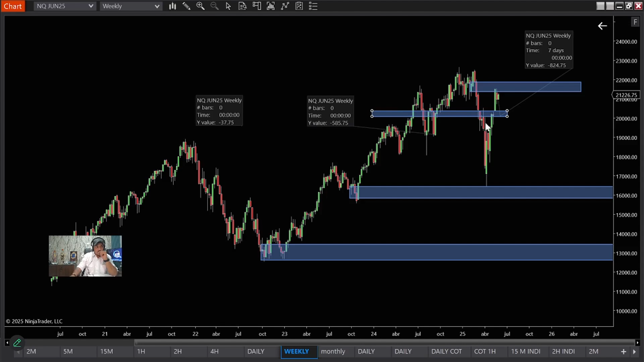Select the blue rectangle near 22000 level

526,87
